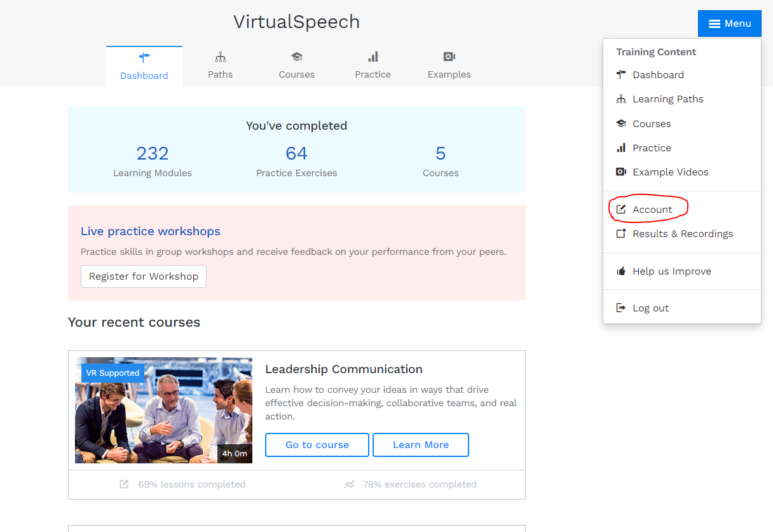Click the signpost icon beside Dashboard in the menu
The height and width of the screenshot is (532, 773).
tap(621, 74)
